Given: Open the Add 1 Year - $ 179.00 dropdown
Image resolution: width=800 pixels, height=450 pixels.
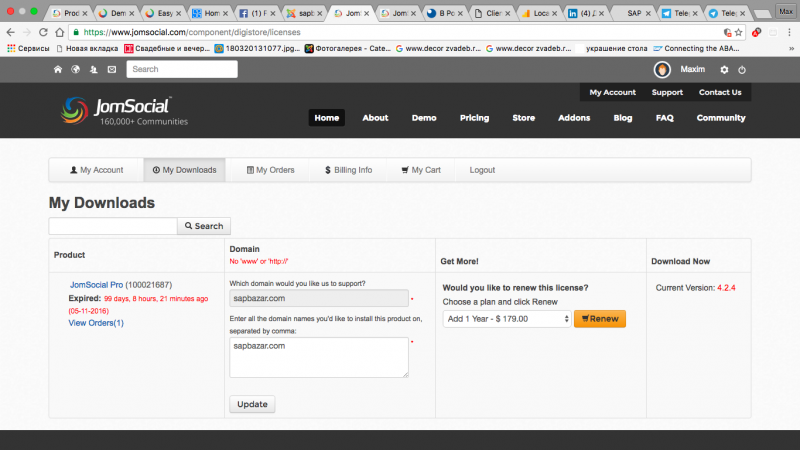Looking at the screenshot, I should point(507,319).
